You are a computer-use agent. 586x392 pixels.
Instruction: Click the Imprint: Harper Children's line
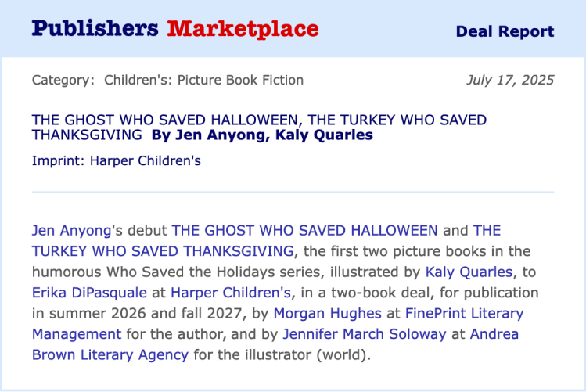[x=117, y=161]
